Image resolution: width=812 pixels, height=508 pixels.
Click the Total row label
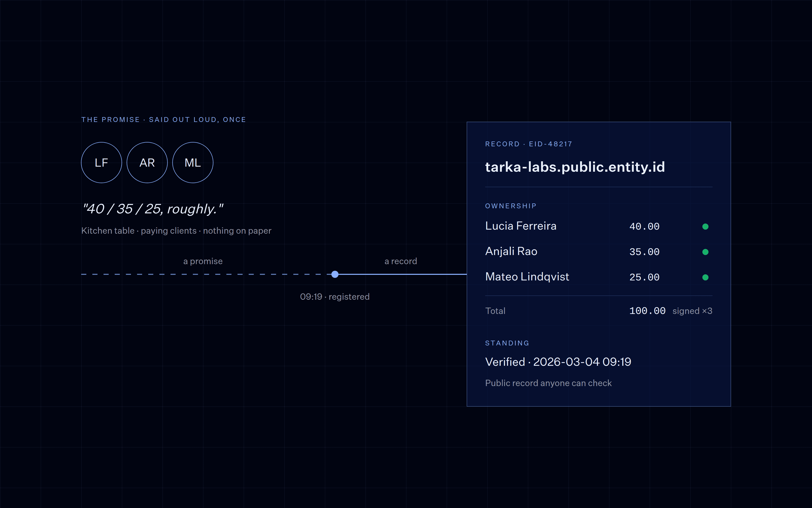(x=495, y=311)
